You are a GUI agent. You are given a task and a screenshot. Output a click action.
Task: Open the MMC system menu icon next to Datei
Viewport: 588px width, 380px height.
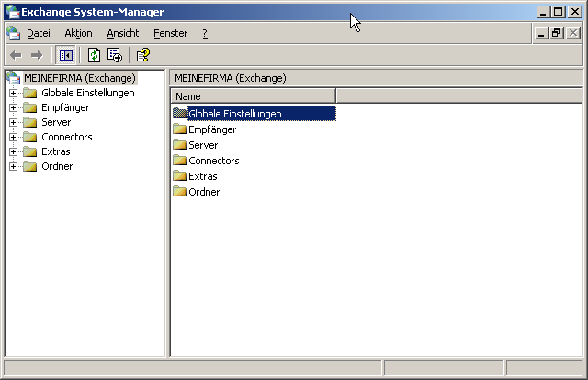click(13, 33)
